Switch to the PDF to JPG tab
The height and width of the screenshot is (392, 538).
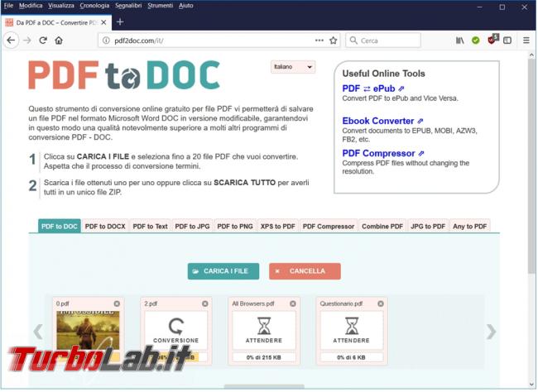pos(192,227)
